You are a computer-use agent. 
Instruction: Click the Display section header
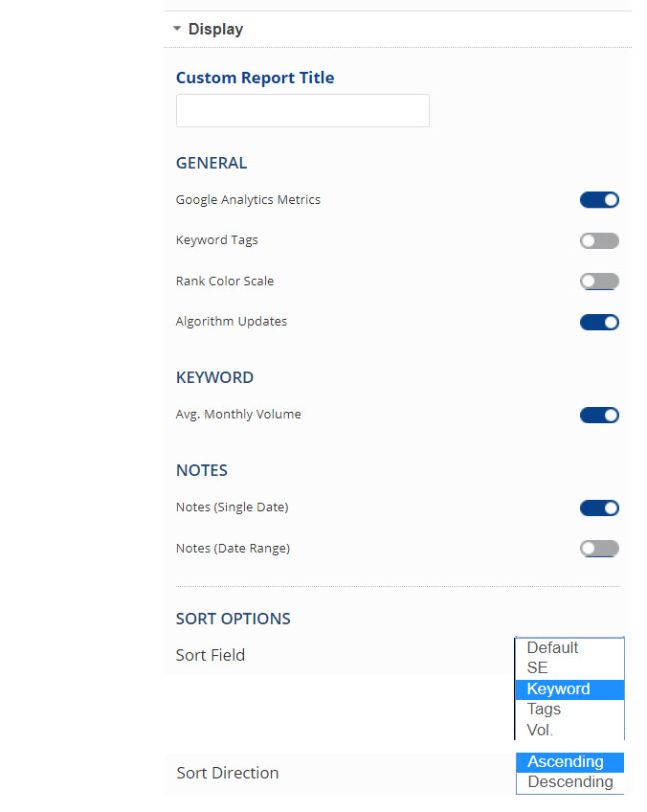(x=215, y=29)
